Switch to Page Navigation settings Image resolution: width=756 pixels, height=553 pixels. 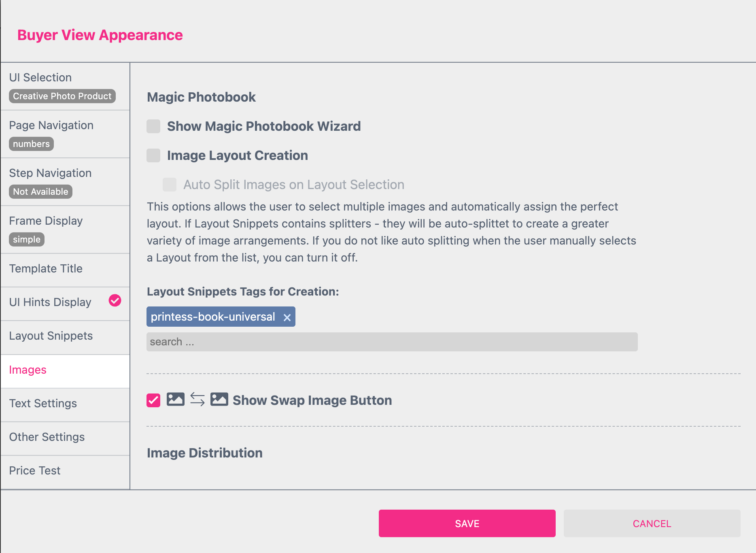click(x=51, y=125)
